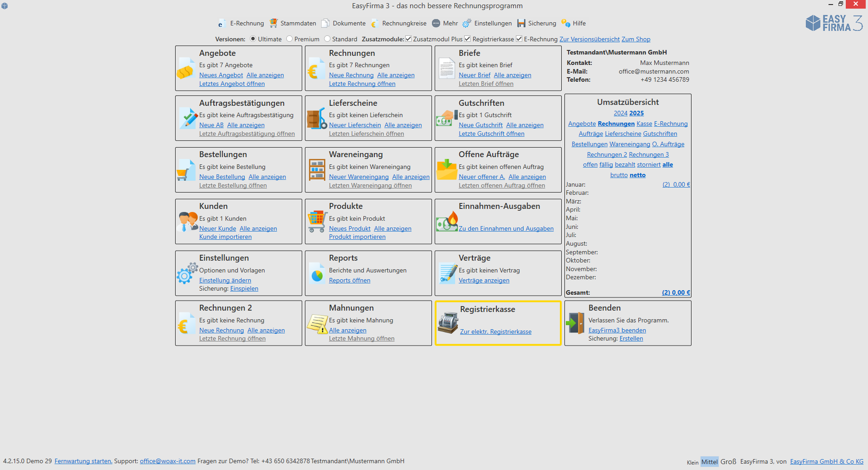The image size is (868, 470).
Task: Select the Ultimate version radio button
Action: click(x=253, y=39)
